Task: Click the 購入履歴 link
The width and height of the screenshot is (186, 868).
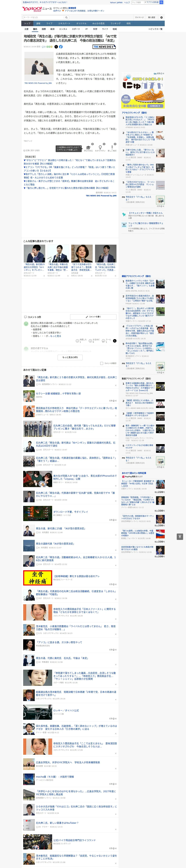Action: [x=152, y=18]
